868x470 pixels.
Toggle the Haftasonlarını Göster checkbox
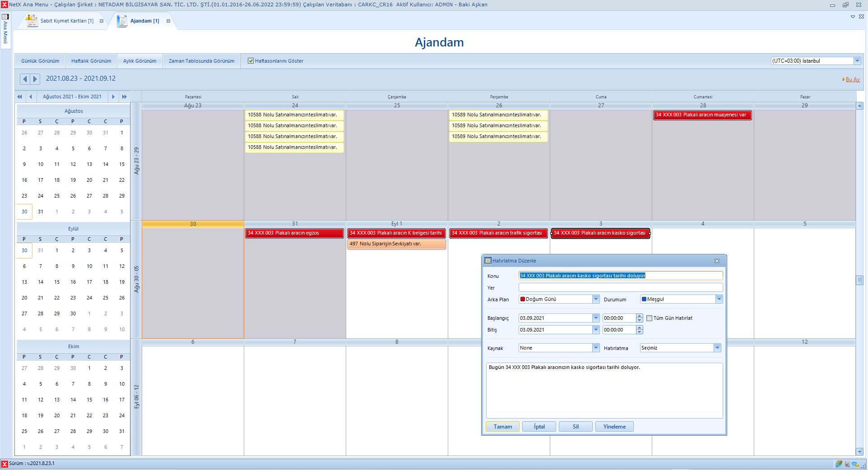click(251, 61)
